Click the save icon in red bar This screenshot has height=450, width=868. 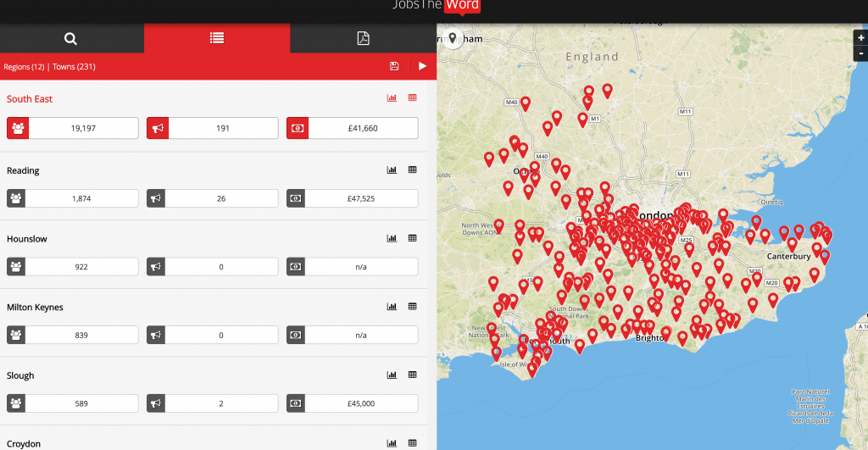pos(394,66)
